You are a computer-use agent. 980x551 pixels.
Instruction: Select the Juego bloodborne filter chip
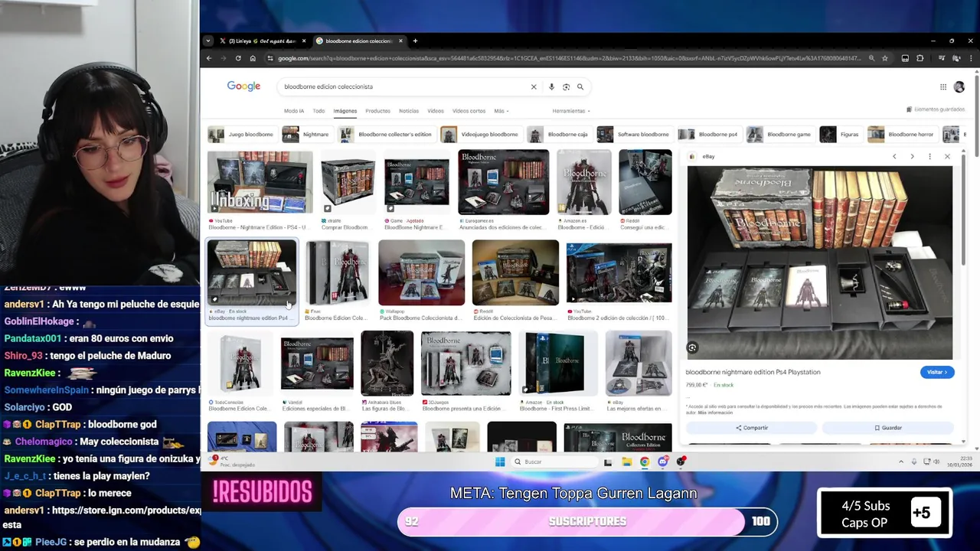(242, 135)
